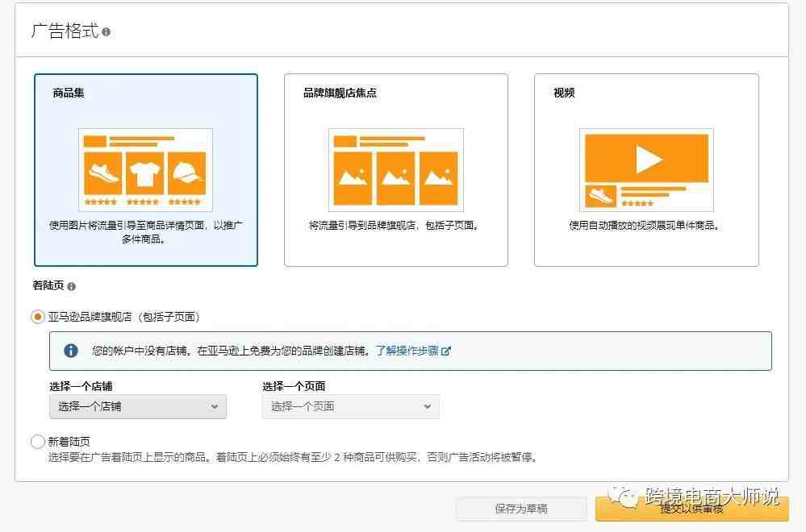Select the 品牌旗舰店焦点 ad format card

pos(396,170)
